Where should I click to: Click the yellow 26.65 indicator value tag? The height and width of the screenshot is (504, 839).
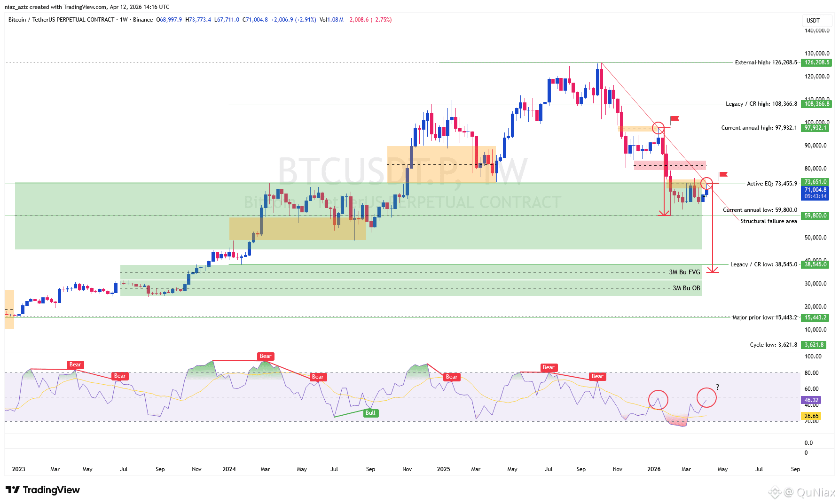pos(811,416)
